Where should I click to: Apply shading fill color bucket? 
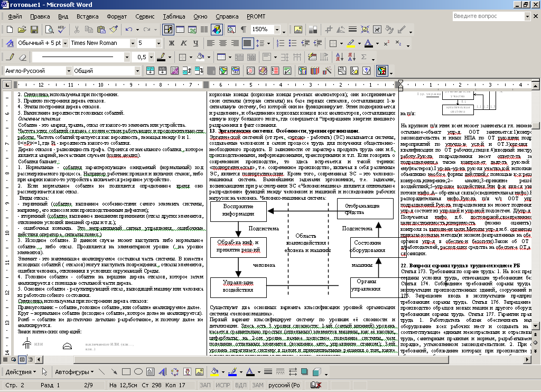[x=200, y=57]
